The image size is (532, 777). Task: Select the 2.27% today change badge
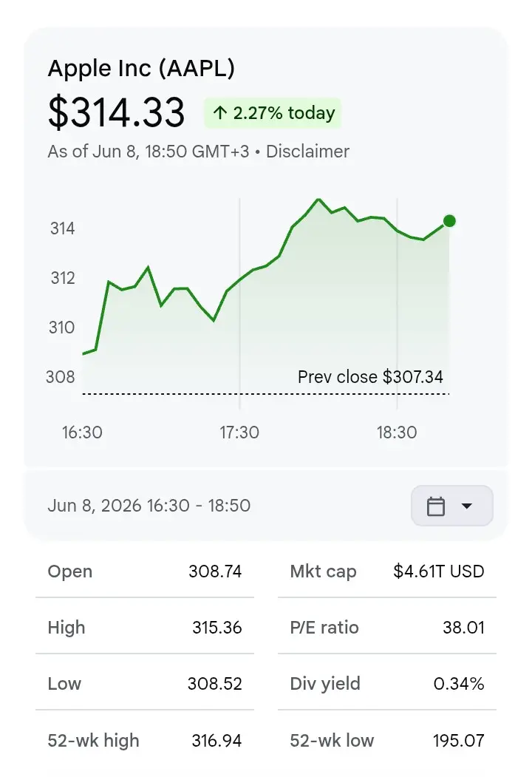pyautogui.click(x=273, y=113)
